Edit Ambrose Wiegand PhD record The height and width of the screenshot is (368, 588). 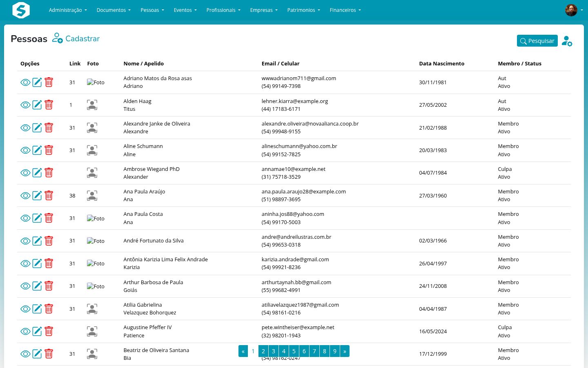(37, 173)
